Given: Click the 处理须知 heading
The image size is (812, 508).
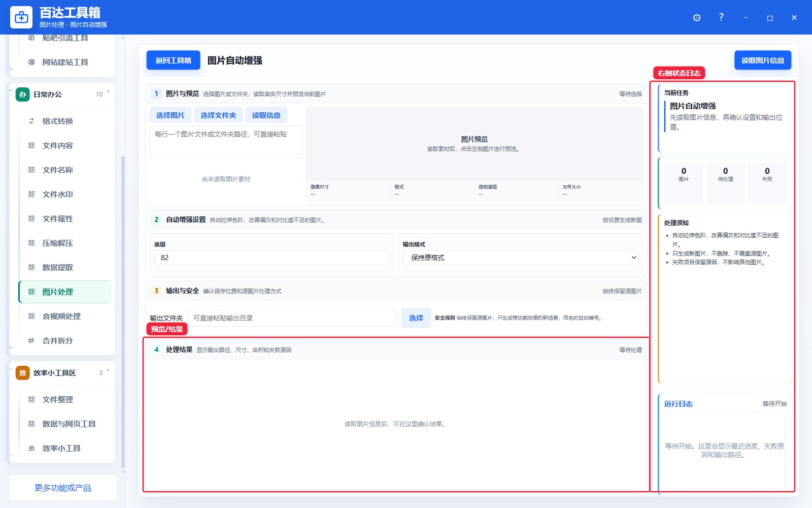Looking at the screenshot, I should coord(676,223).
